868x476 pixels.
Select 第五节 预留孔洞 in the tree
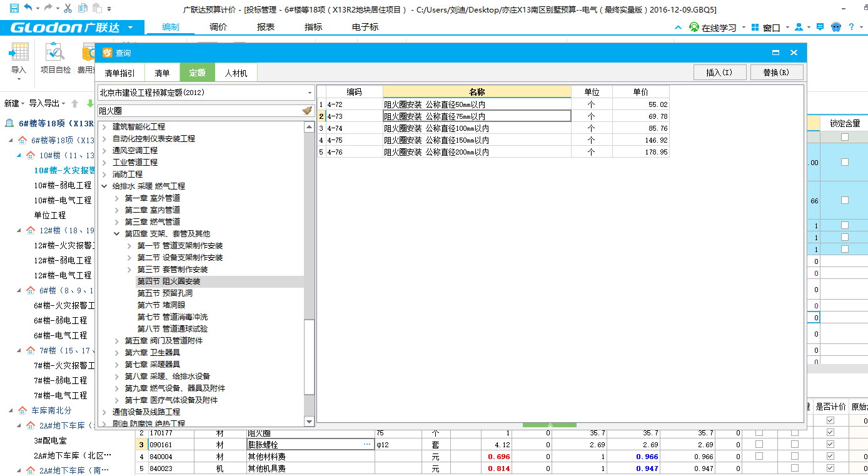(165, 293)
